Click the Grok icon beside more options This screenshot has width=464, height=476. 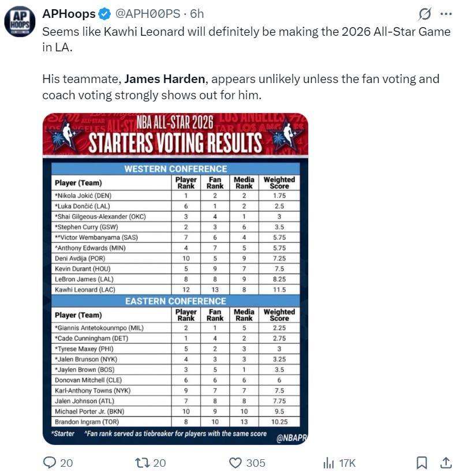(x=424, y=13)
